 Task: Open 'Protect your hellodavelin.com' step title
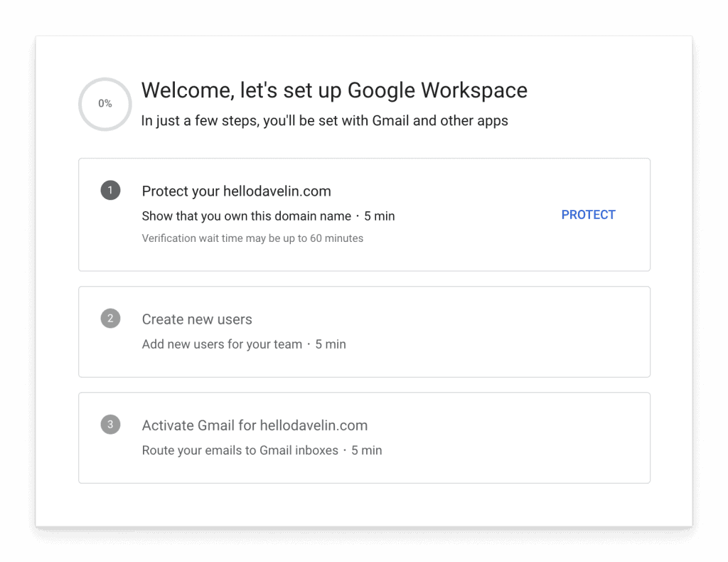pos(236,191)
